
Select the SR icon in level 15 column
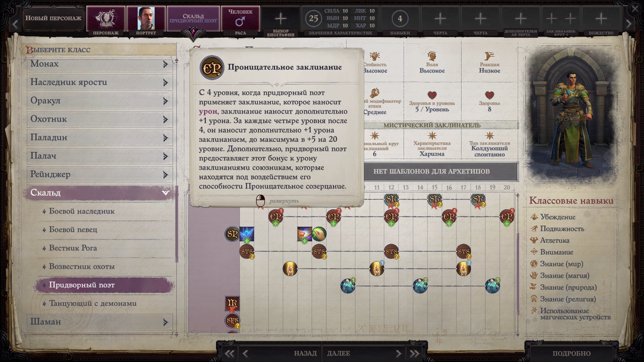pyautogui.click(x=435, y=200)
